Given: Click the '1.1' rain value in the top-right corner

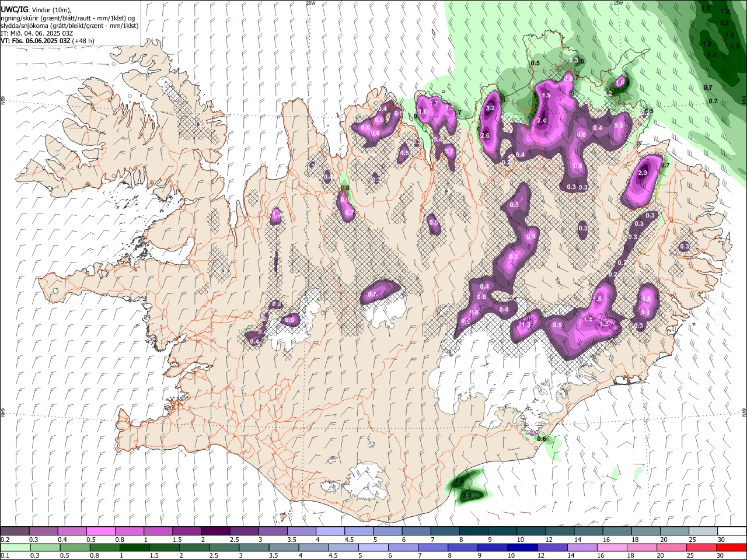Looking at the screenshot, I should (x=706, y=8).
